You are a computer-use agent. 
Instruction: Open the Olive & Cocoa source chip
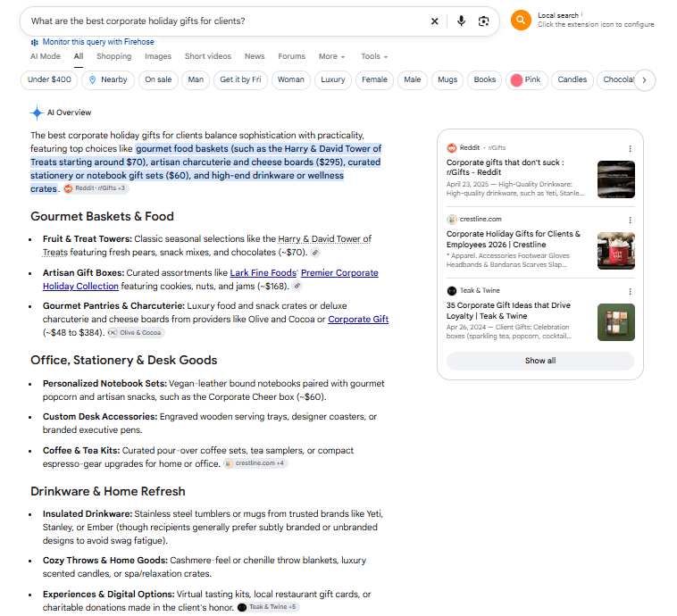click(136, 332)
